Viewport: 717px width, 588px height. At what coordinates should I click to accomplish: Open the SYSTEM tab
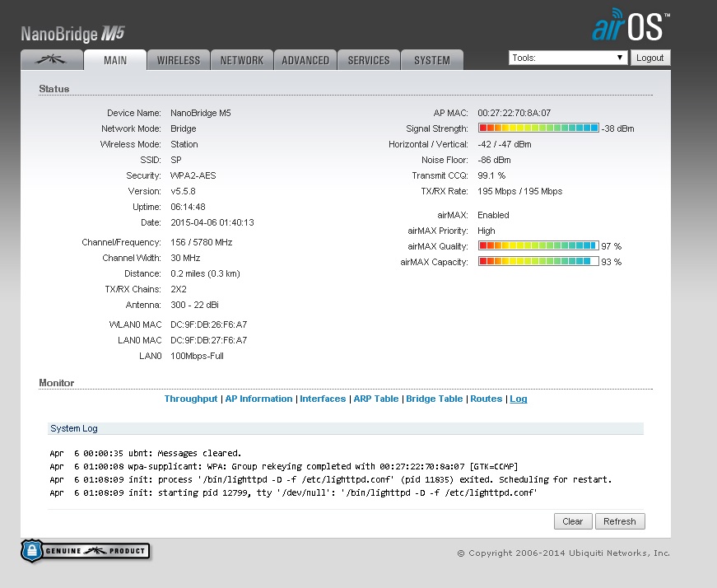coord(432,60)
